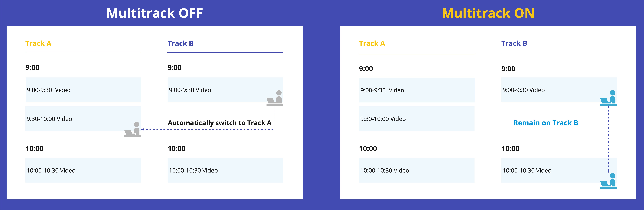Viewport: 644px width, 210px height.
Task: Click the Track A label in Multitrack OFF panel
Action: point(38,43)
